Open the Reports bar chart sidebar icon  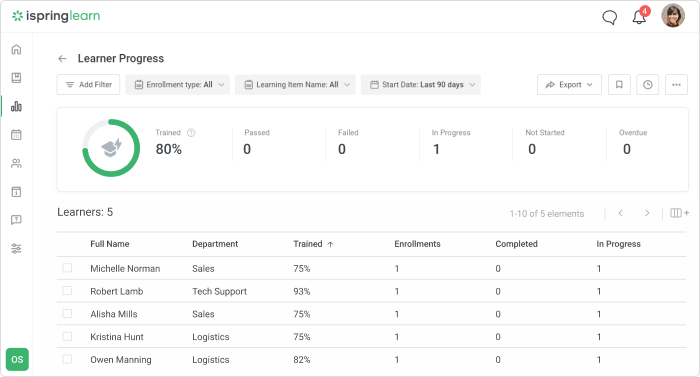coord(16,106)
